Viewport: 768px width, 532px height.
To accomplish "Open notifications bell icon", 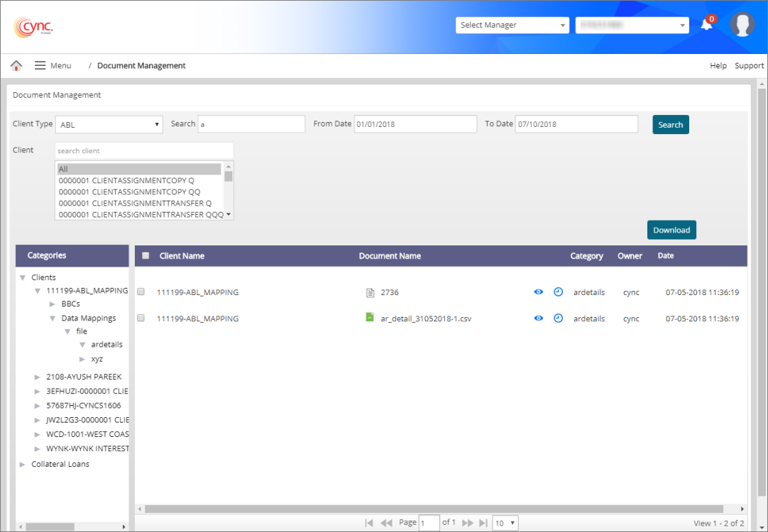I will pyautogui.click(x=706, y=25).
